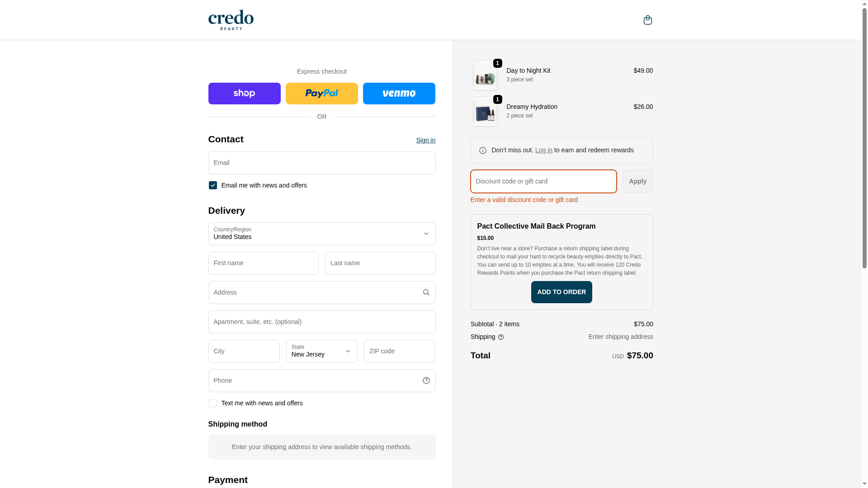Click the Dreamy Hydration product thumbnail

click(x=485, y=112)
